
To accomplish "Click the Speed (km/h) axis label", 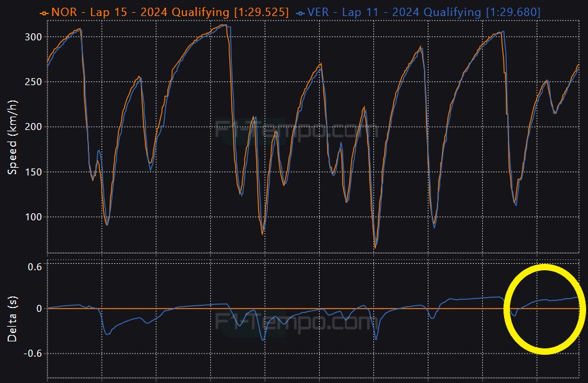I will pyautogui.click(x=12, y=137).
